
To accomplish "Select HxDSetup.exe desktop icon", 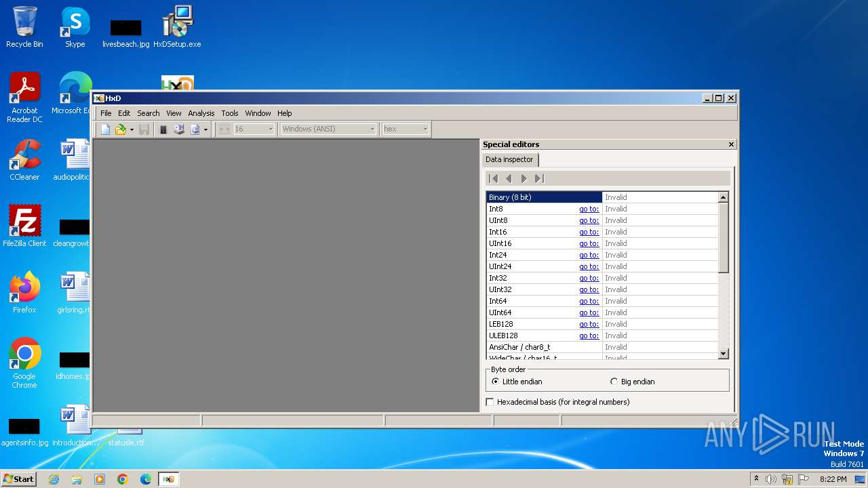I will coord(177,27).
